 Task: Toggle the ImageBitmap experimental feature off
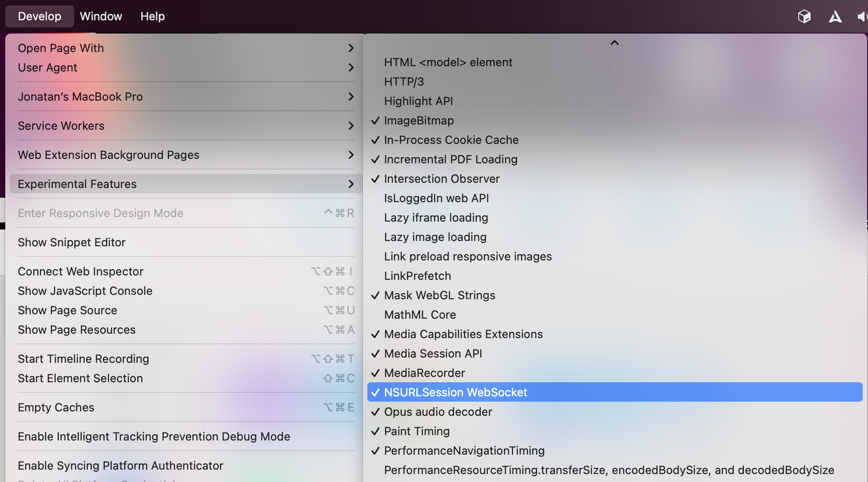[x=419, y=120]
